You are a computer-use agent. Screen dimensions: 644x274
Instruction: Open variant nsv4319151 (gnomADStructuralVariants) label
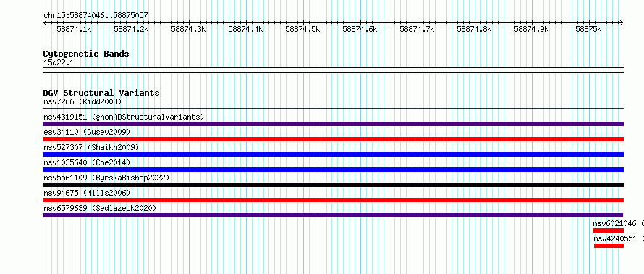(124, 117)
